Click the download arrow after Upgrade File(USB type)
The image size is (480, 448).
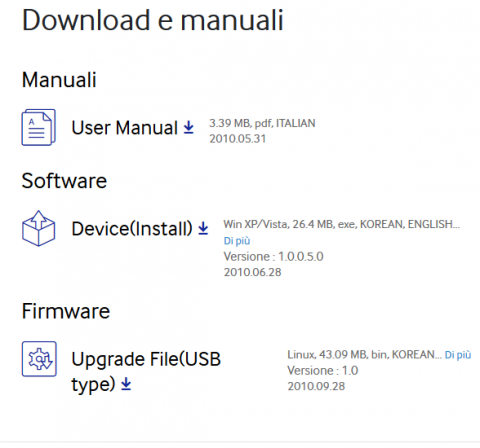pyautogui.click(x=126, y=384)
